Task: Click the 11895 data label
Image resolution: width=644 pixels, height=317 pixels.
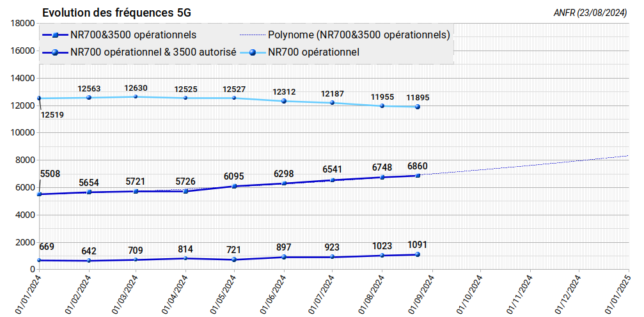Action: [418, 98]
